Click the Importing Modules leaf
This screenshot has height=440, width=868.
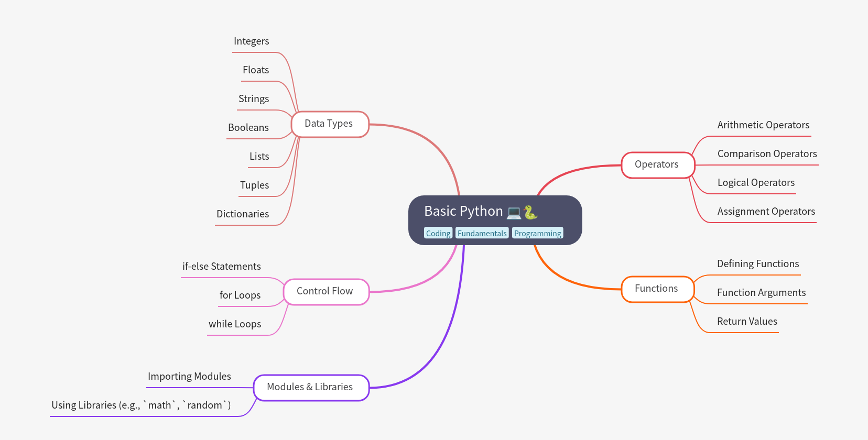coord(189,377)
